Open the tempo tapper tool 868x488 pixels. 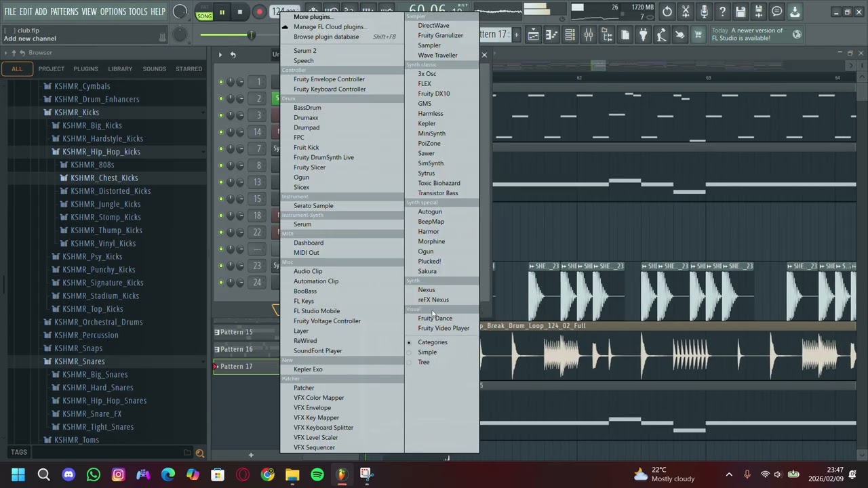pyautogui.click(x=661, y=35)
